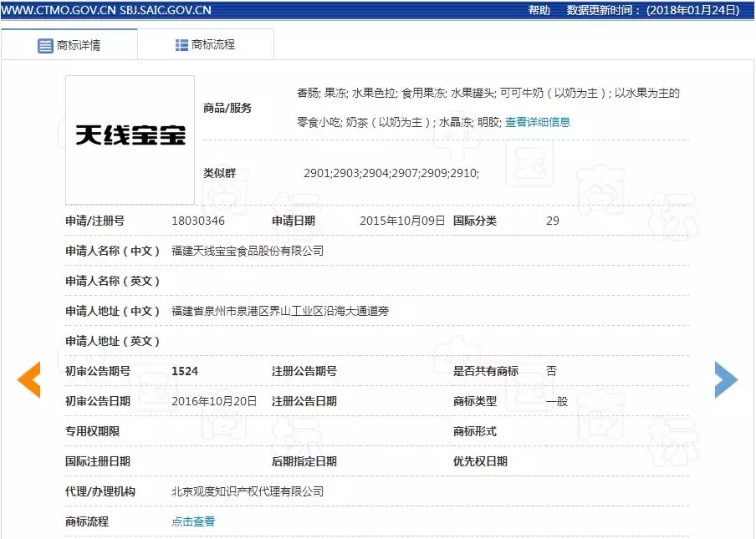Open the 帮助 help link

(x=539, y=10)
